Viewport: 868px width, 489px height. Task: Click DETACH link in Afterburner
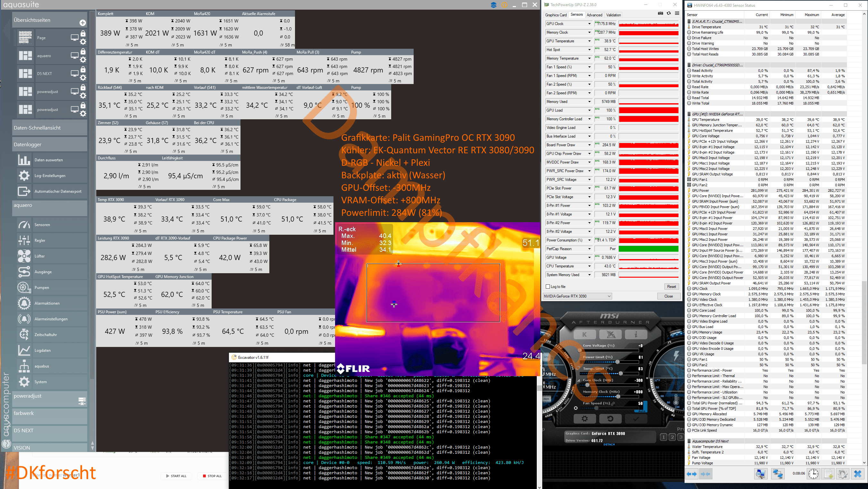[x=609, y=444]
